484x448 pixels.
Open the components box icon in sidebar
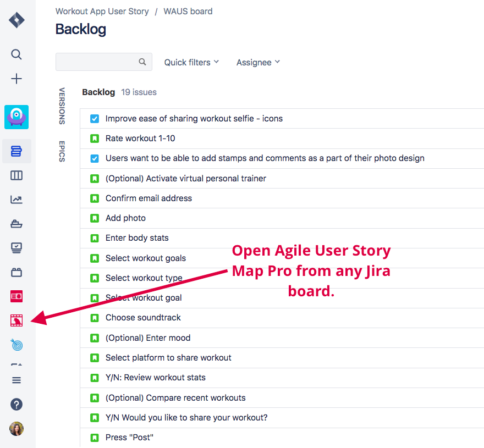click(16, 272)
